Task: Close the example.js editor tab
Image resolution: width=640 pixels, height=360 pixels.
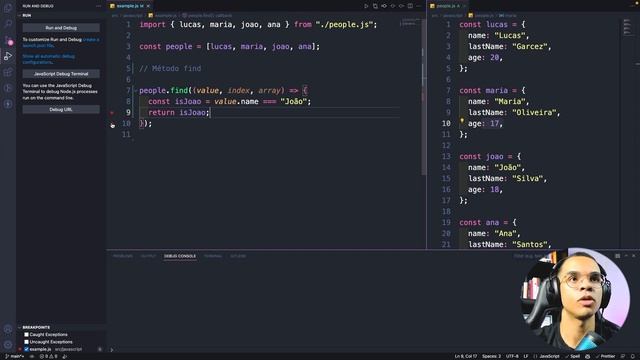Action: pos(148,6)
